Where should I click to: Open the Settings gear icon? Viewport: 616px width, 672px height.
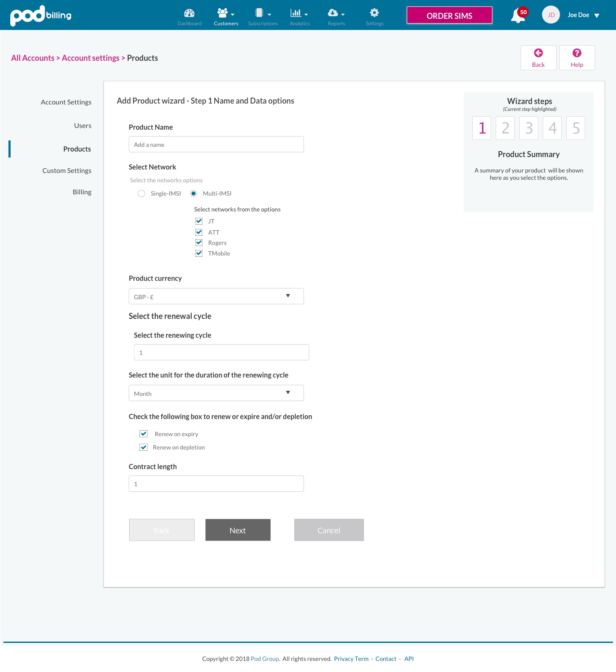tap(374, 13)
